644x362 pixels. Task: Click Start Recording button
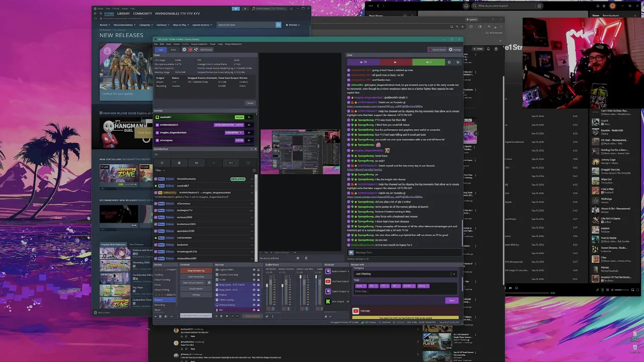(x=196, y=277)
